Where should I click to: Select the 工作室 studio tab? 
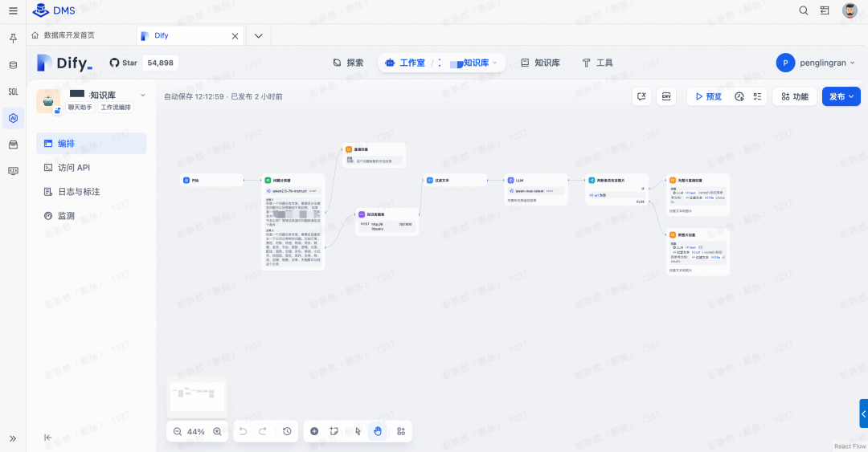pyautogui.click(x=405, y=63)
